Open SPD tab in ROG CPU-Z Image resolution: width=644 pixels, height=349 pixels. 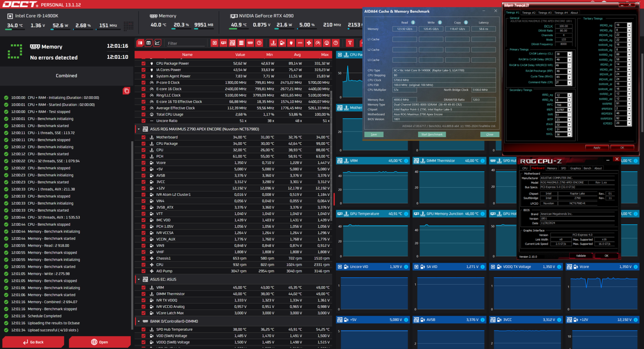point(563,168)
